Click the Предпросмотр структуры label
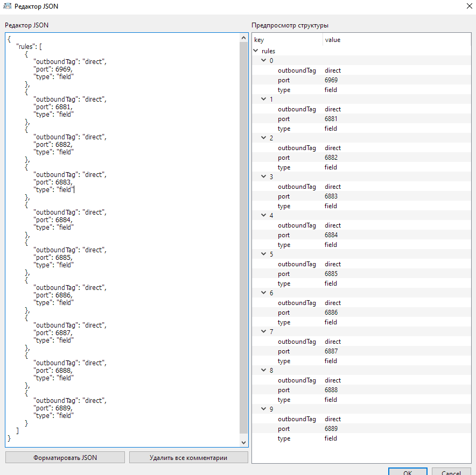The height and width of the screenshot is (475, 476). [x=290, y=25]
